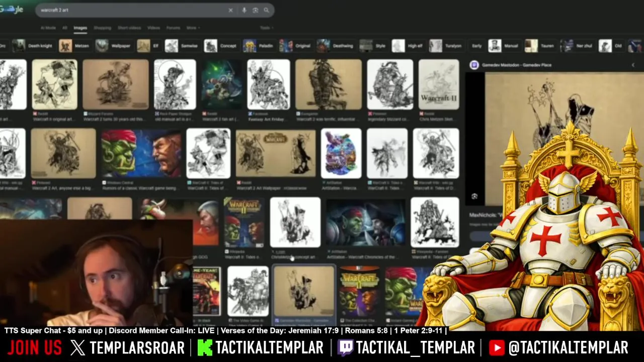
Task: Filter by the Wallpaper chip
Action: point(113,46)
